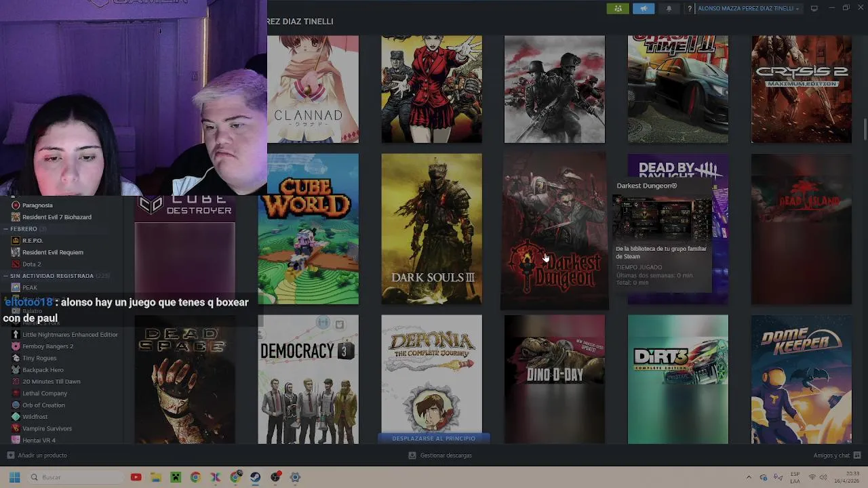
Task: Switch to Big Picture mode monitor icon
Action: click(814, 8)
